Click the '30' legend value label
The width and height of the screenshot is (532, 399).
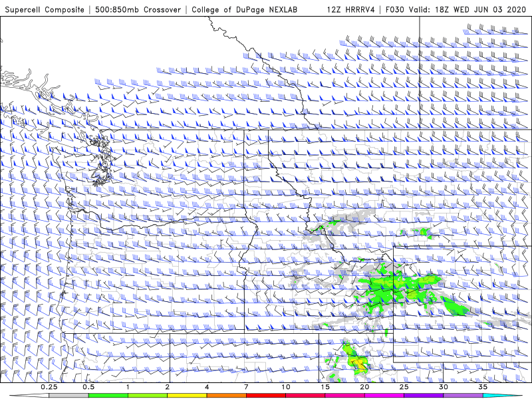pos(444,387)
